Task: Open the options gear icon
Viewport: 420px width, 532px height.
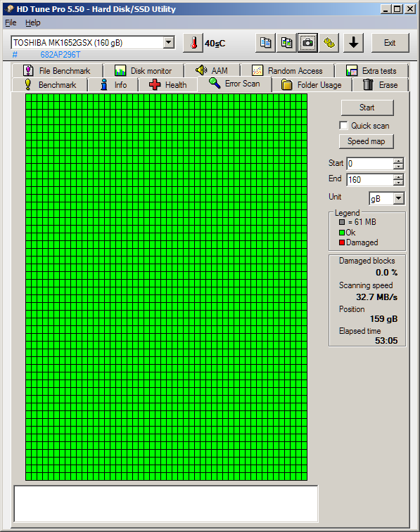Action: 329,43
